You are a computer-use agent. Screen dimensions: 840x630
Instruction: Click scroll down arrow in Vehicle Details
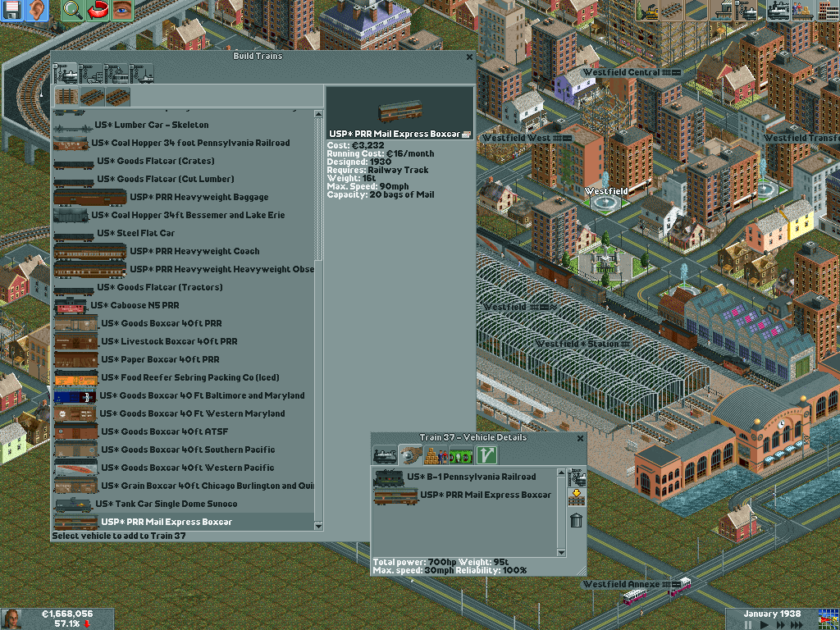(x=561, y=552)
